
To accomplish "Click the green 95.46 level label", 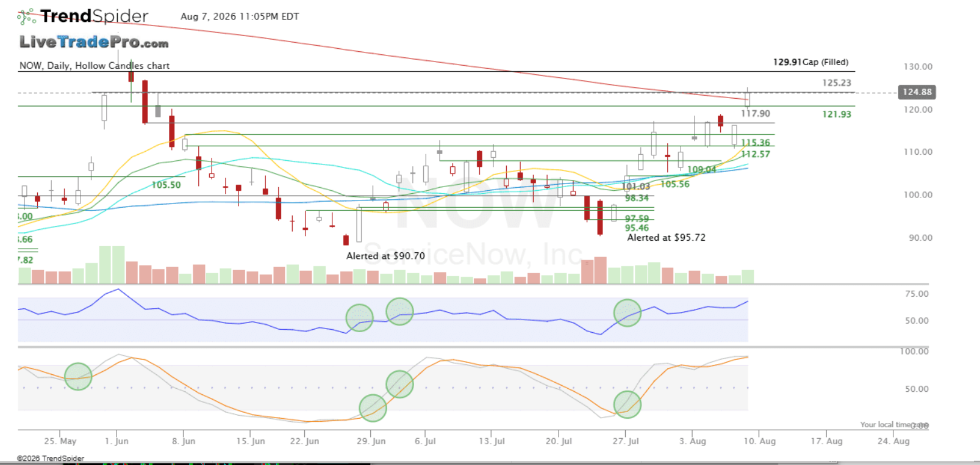I will point(637,228).
